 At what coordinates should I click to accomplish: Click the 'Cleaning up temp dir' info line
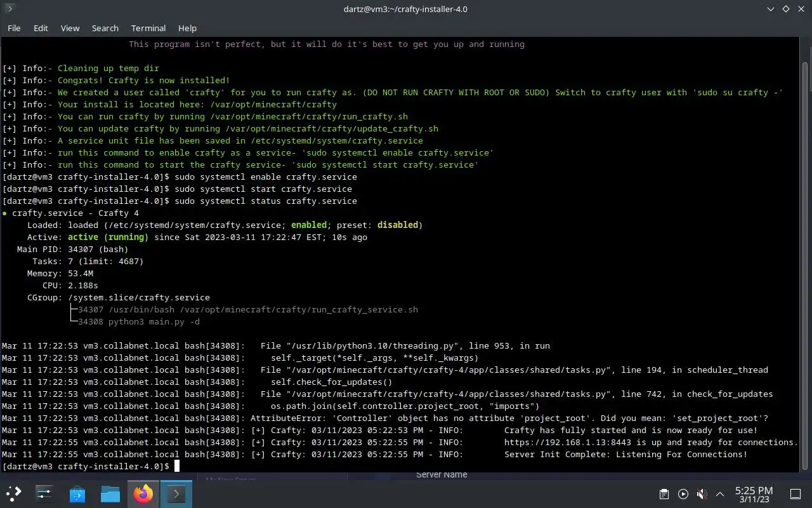(108, 68)
